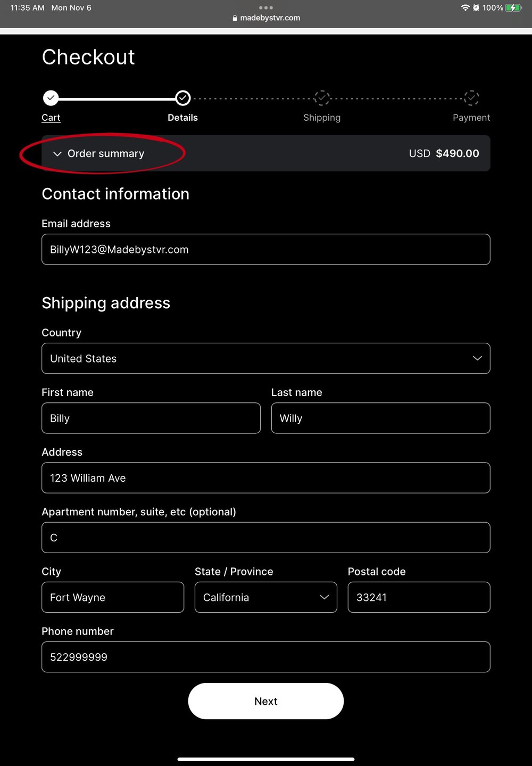Viewport: 532px width, 766px height.
Task: Tap the battery charging icon
Action: 513,7
